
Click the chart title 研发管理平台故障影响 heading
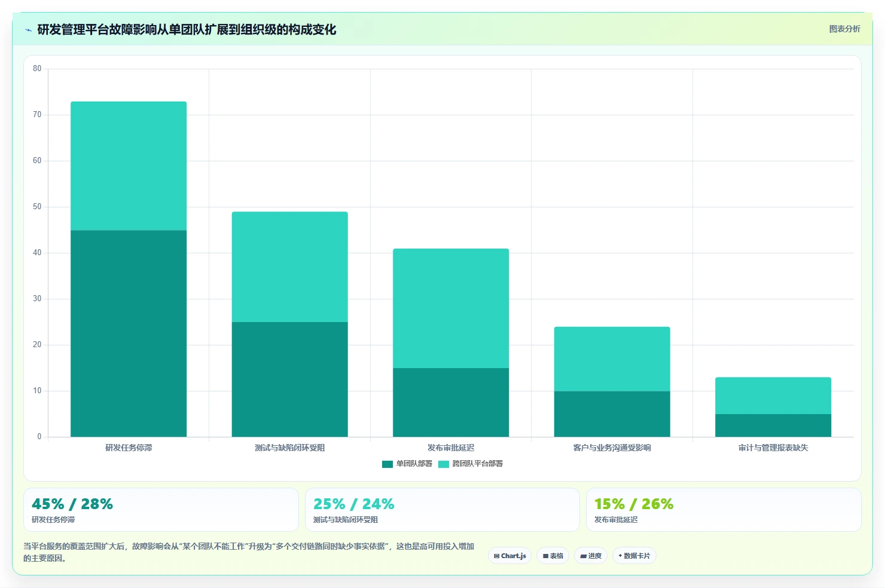click(187, 29)
